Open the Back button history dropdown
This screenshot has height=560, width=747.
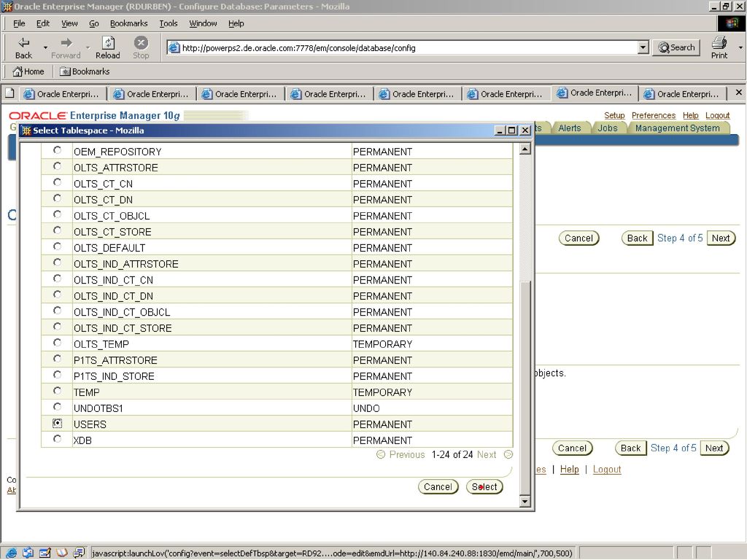coord(45,47)
